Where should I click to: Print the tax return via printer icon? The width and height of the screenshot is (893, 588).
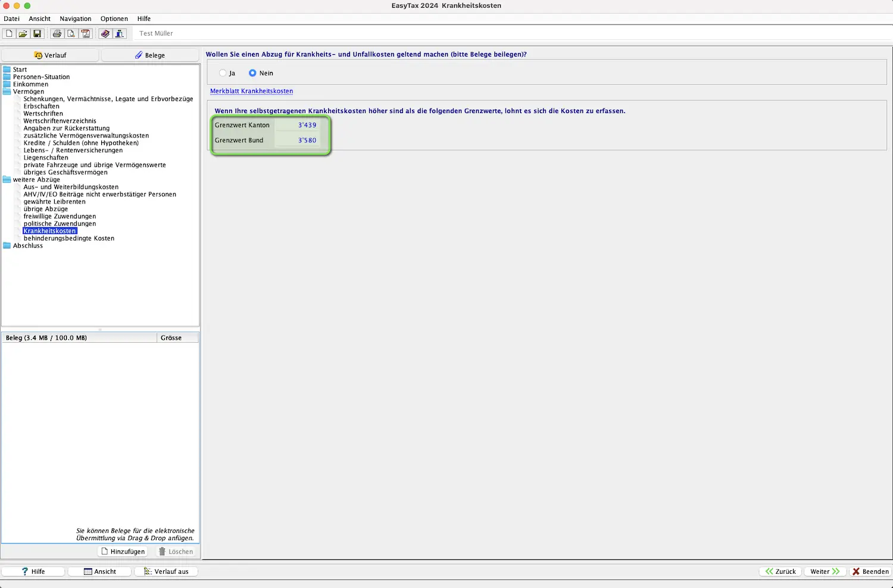(57, 33)
